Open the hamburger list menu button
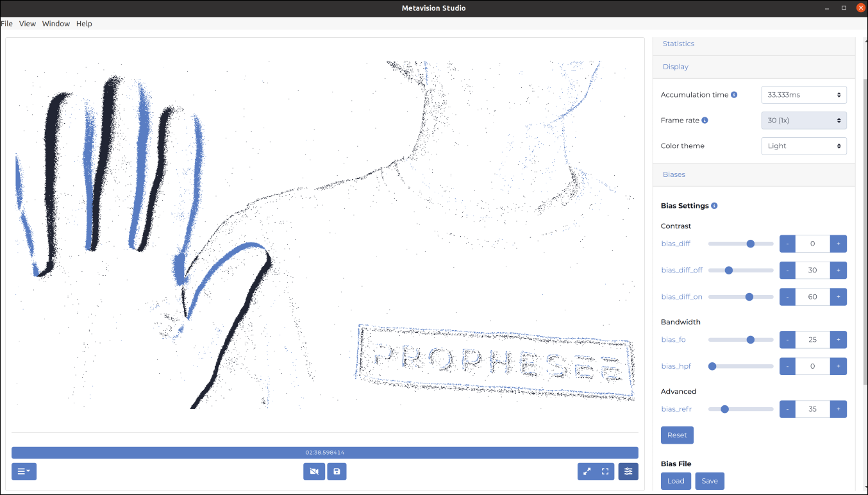This screenshot has height=495, width=868. (x=24, y=472)
